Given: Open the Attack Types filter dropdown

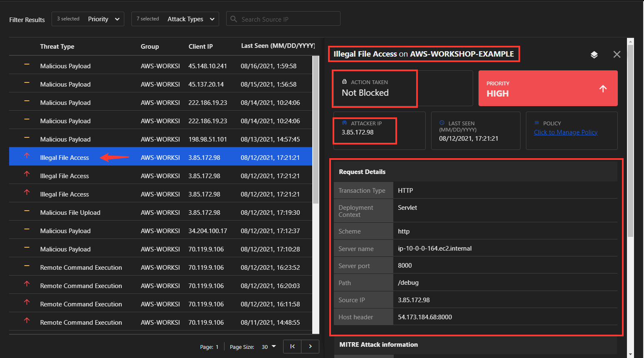Looking at the screenshot, I should coord(175,19).
